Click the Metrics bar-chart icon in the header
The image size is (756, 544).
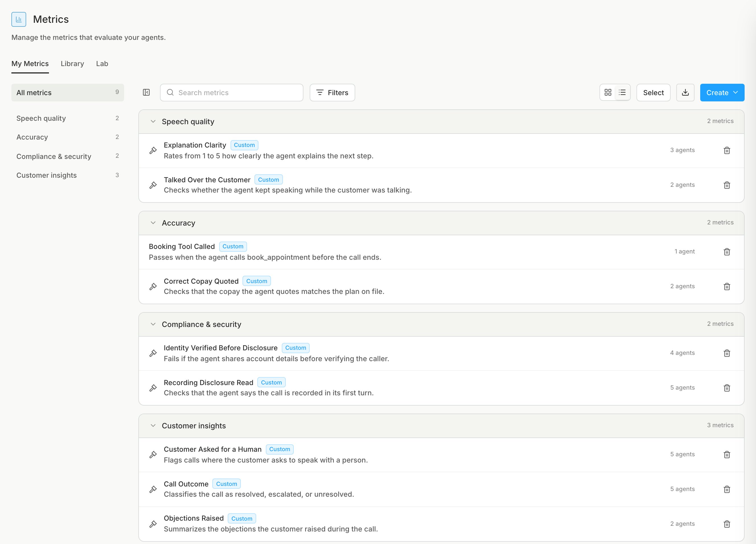19,19
